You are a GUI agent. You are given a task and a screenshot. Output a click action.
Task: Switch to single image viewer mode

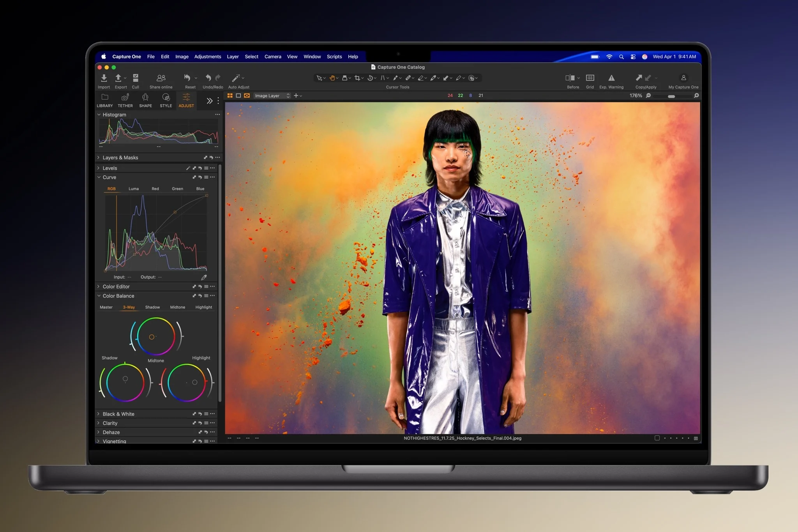pos(238,95)
